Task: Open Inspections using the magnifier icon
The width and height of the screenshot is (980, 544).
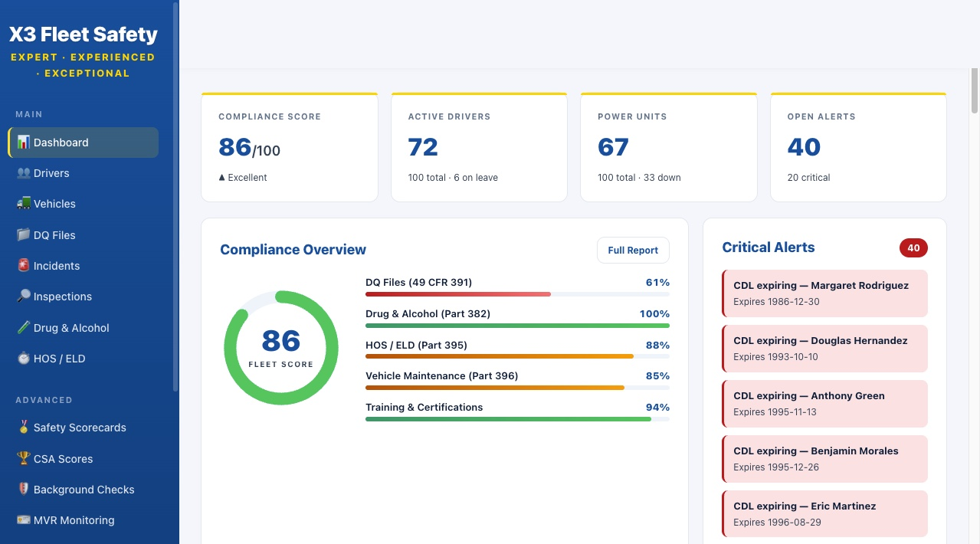Action: point(24,297)
